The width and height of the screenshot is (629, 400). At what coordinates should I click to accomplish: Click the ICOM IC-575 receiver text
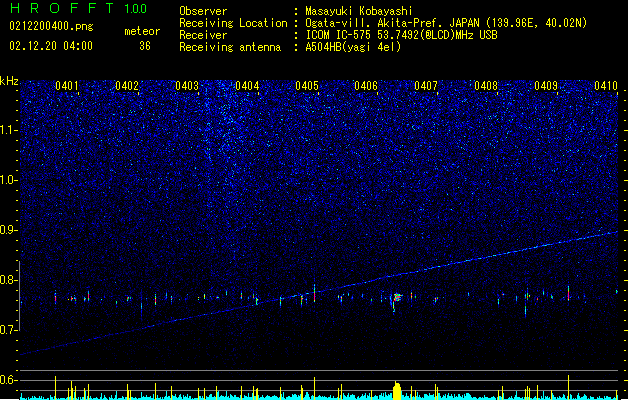(401, 35)
